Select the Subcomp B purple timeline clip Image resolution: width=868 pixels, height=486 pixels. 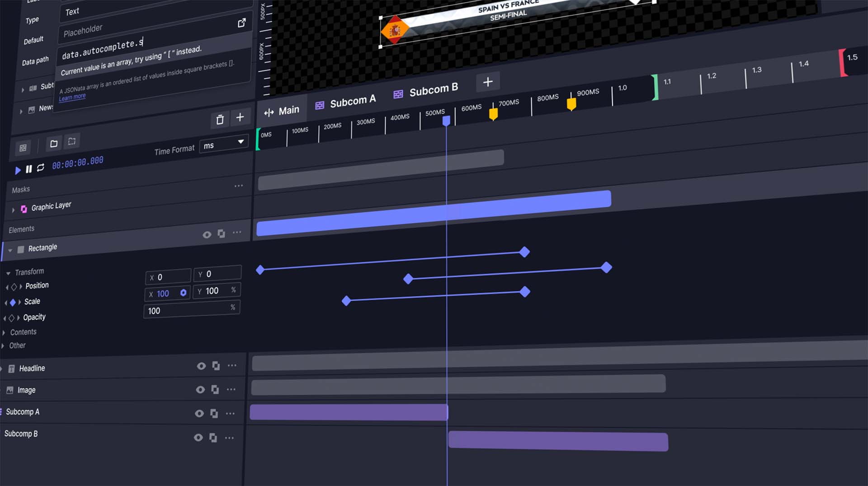[x=558, y=441]
